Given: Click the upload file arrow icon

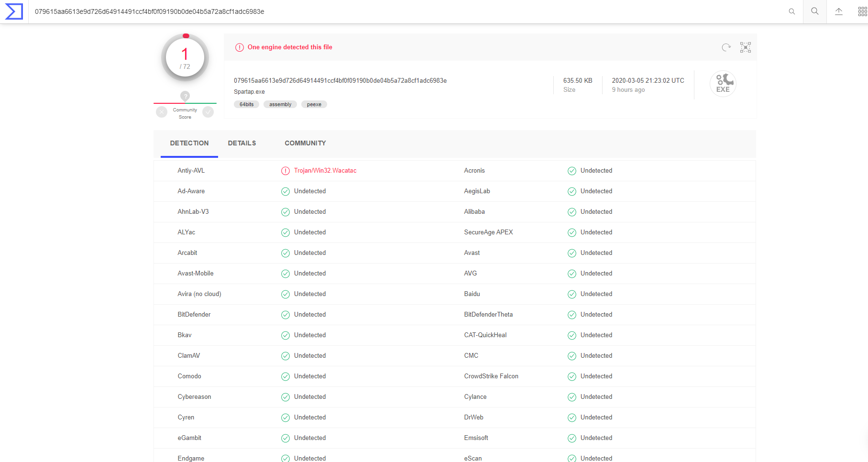Looking at the screenshot, I should 839,11.
